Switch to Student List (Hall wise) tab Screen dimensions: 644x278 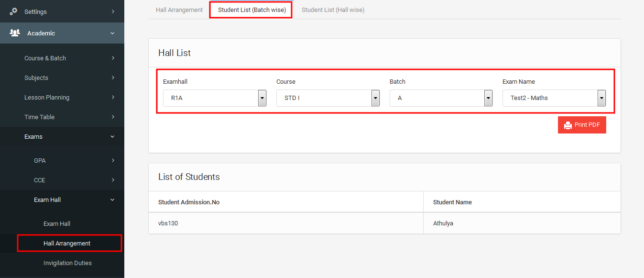[x=333, y=10]
